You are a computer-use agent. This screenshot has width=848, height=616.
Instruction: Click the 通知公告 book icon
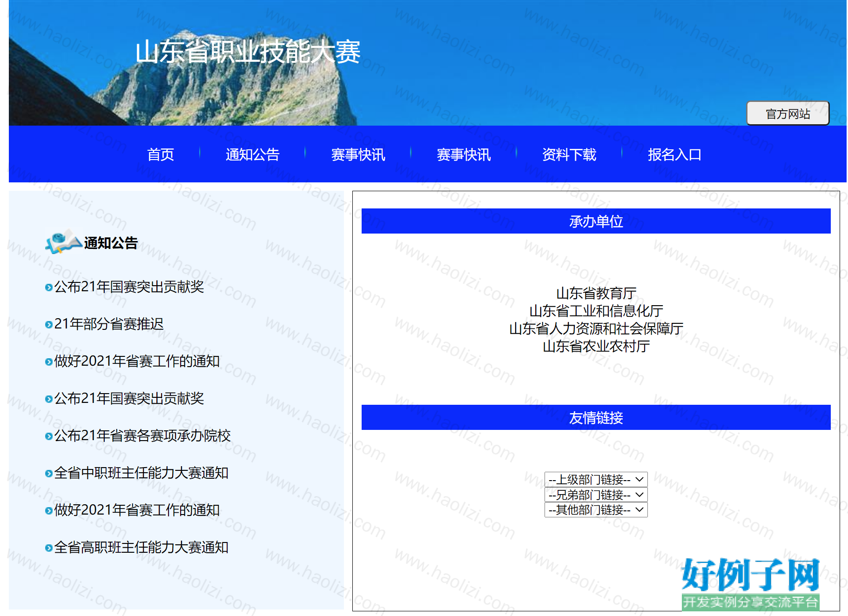coord(64,241)
